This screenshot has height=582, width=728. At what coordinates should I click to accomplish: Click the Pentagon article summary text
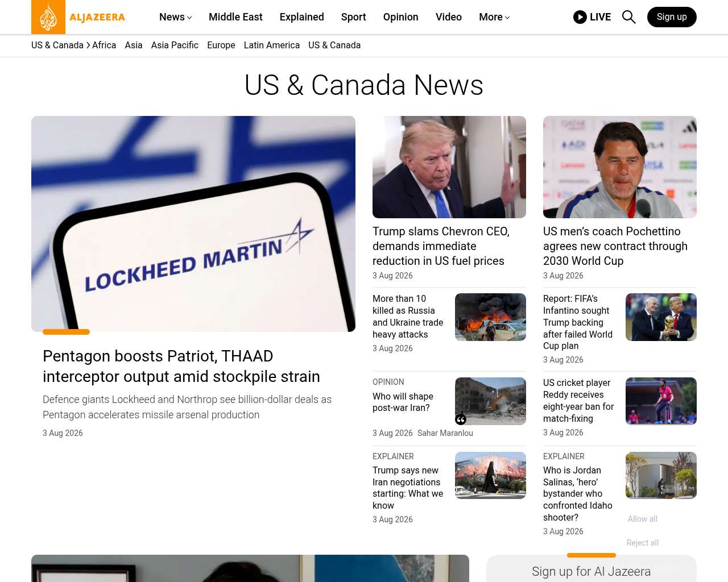coord(187,407)
